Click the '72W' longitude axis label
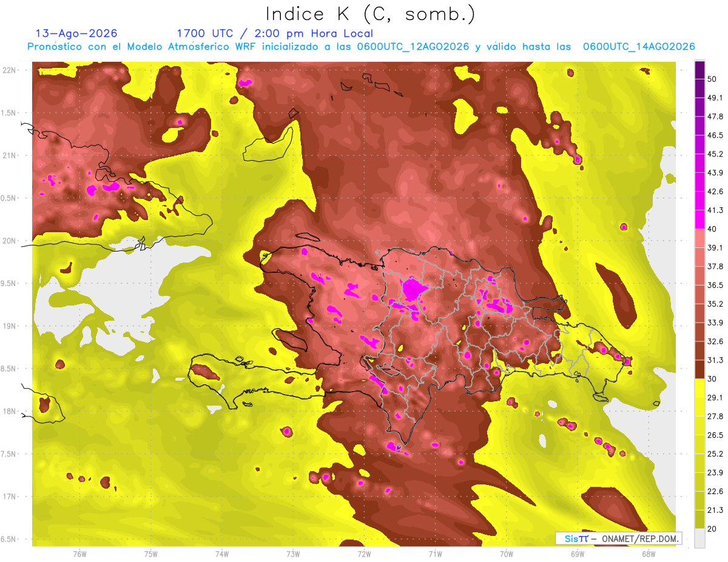 (x=364, y=554)
